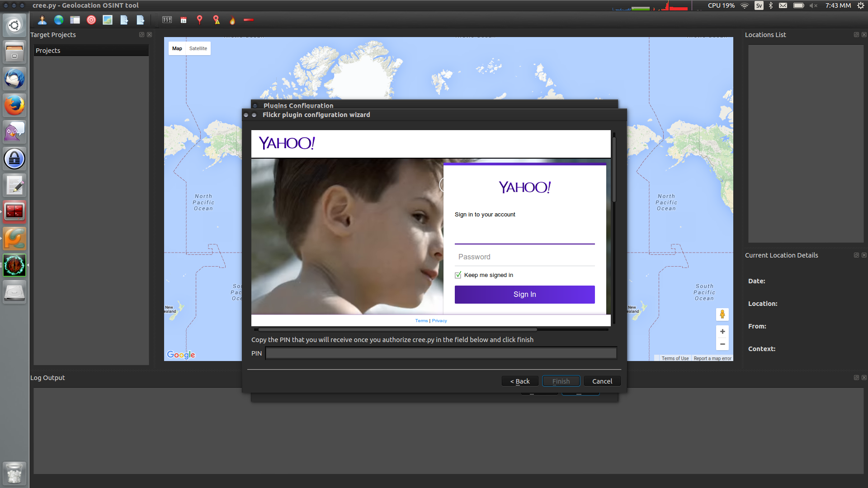Click the numeric counter filter icon
The image size is (868, 488).
pyautogui.click(x=167, y=20)
